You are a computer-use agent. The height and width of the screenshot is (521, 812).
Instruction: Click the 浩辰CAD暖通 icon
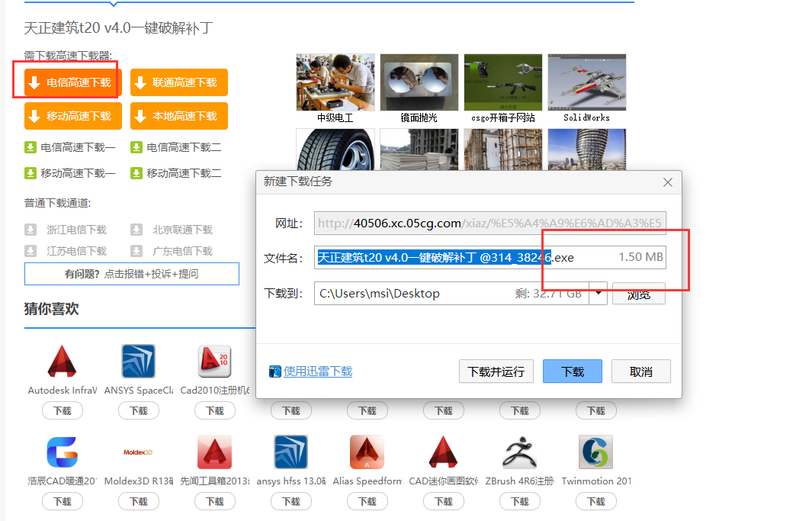[x=63, y=452]
